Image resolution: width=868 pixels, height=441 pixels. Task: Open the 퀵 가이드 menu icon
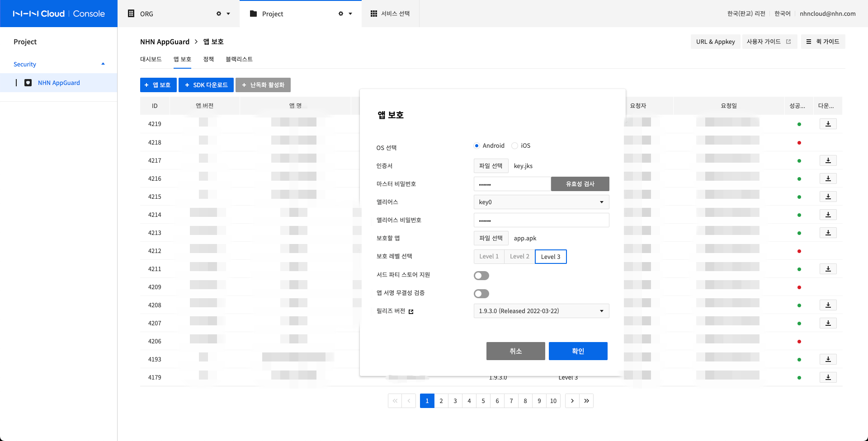809,42
